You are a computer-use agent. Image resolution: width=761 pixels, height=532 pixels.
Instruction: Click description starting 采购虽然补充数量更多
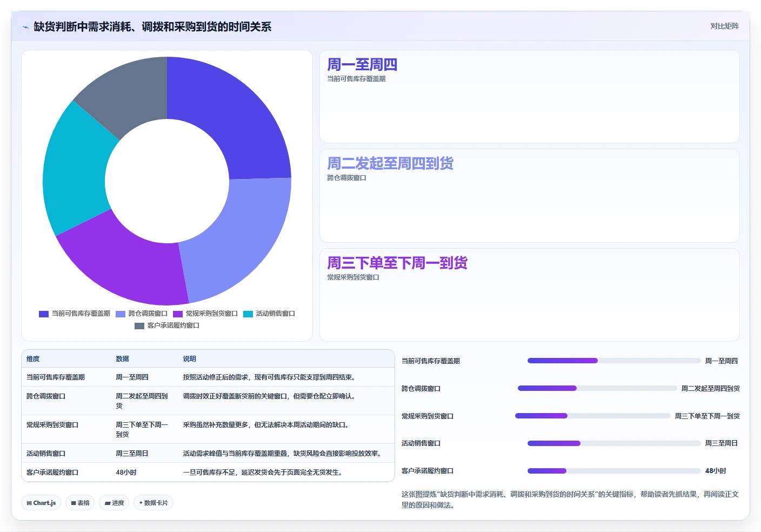(266, 425)
